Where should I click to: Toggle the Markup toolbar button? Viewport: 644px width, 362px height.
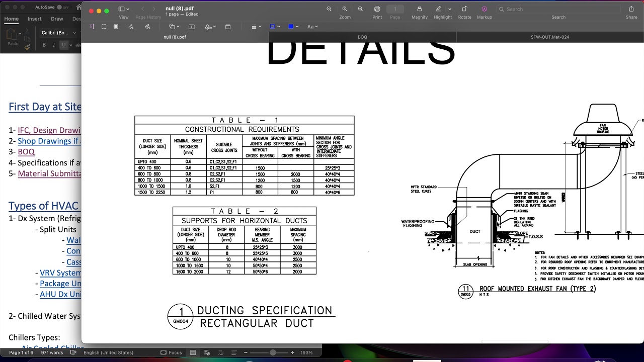click(x=484, y=9)
